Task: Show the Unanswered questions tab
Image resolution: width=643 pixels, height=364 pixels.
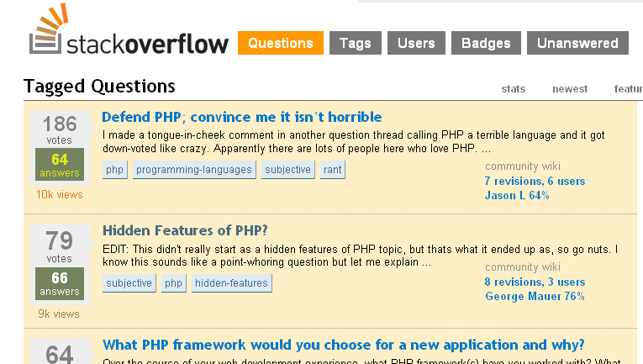Action: point(577,44)
